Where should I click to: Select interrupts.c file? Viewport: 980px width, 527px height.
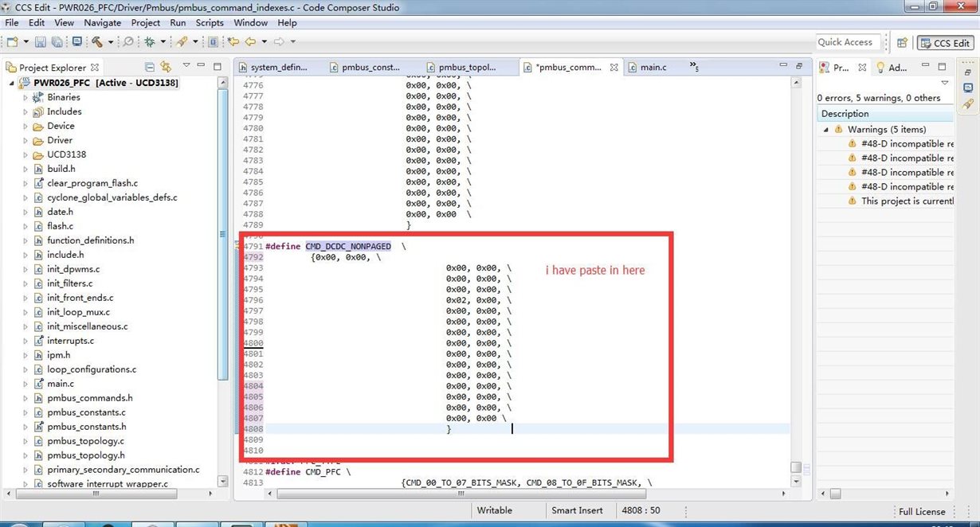pyautogui.click(x=70, y=341)
